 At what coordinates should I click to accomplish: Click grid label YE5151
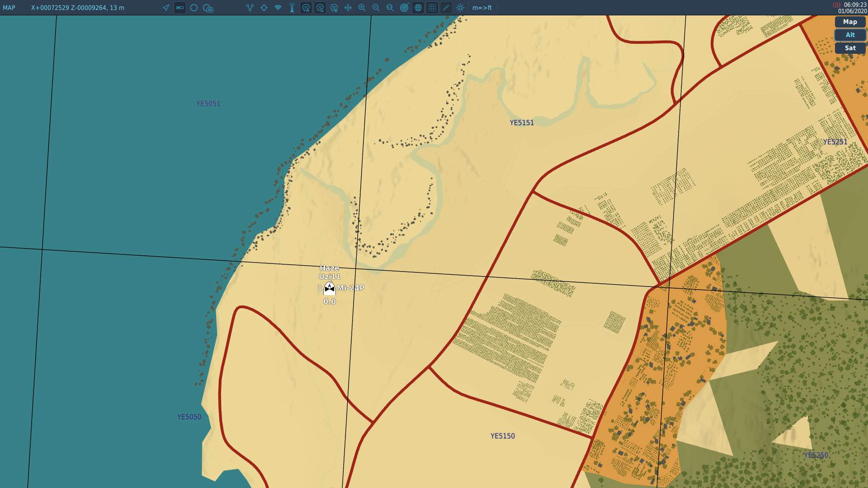tap(522, 122)
